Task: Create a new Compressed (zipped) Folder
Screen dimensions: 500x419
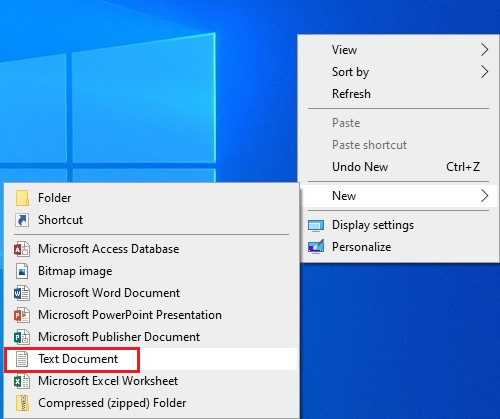Action: pos(151,403)
